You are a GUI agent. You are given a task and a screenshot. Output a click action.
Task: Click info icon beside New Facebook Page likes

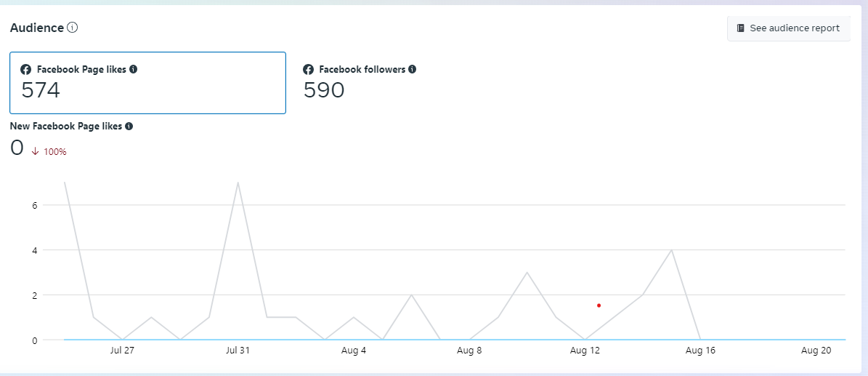pos(129,126)
